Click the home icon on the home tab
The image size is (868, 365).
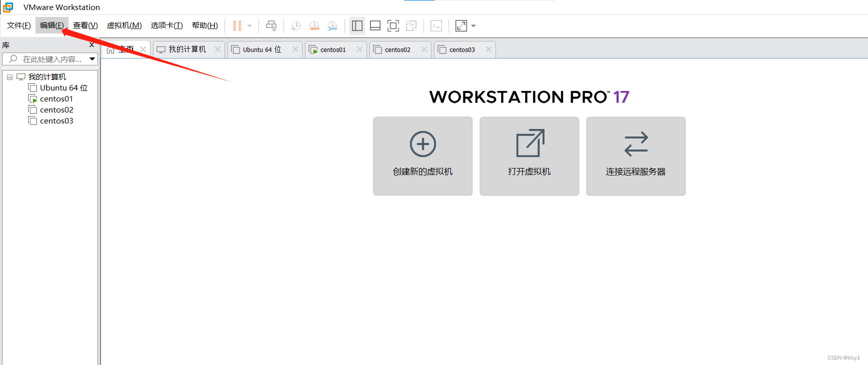[x=110, y=49]
